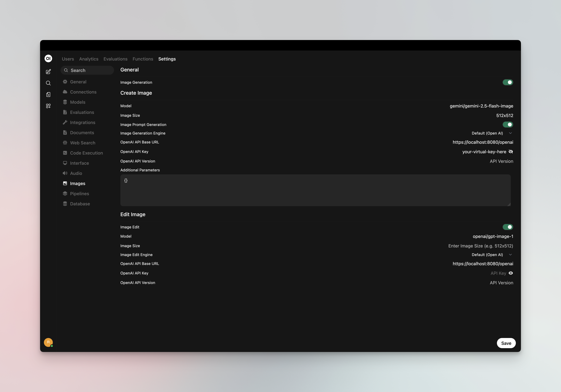The height and width of the screenshot is (392, 561).
Task: Start a new chat from the sidebar
Action: tap(48, 71)
